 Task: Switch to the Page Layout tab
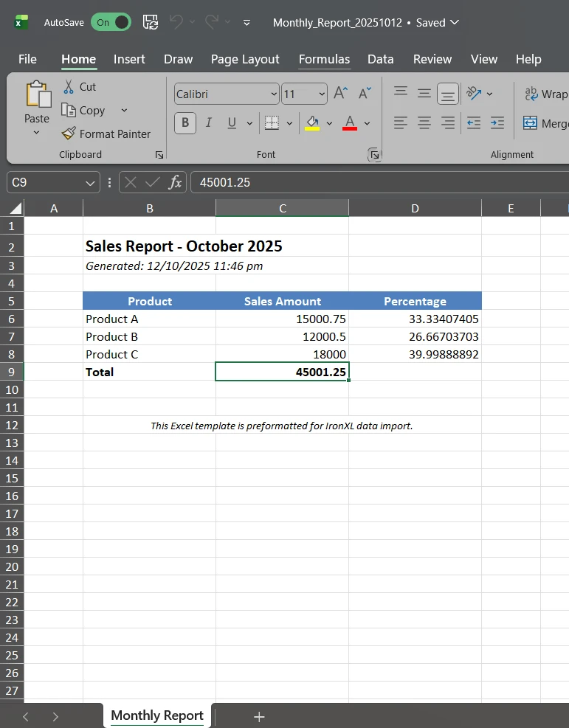pos(245,59)
